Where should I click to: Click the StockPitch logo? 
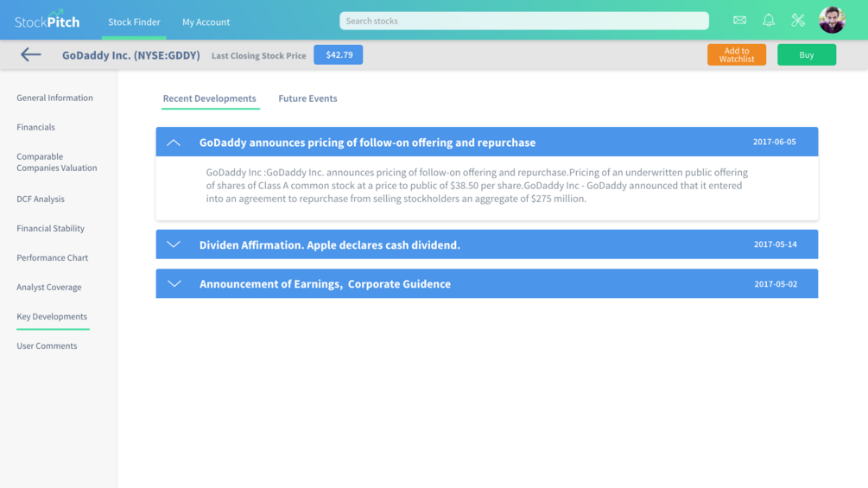tap(47, 20)
